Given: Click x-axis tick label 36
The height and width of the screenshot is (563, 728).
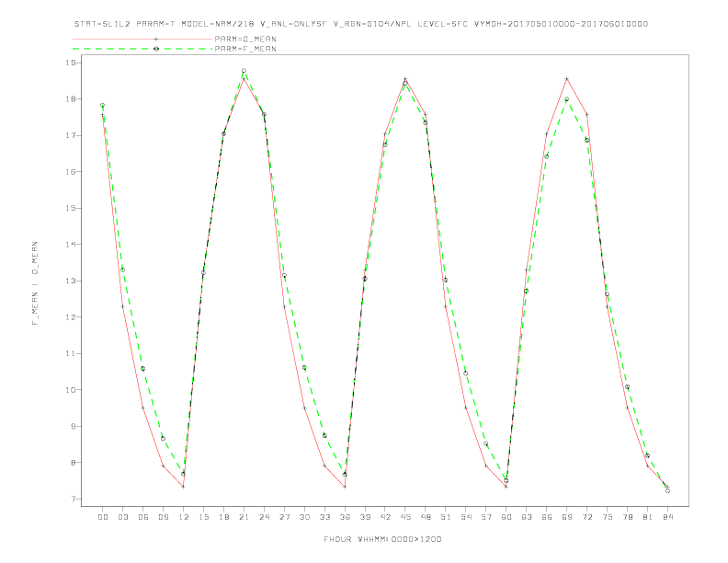Looking at the screenshot, I should pyautogui.click(x=345, y=517).
